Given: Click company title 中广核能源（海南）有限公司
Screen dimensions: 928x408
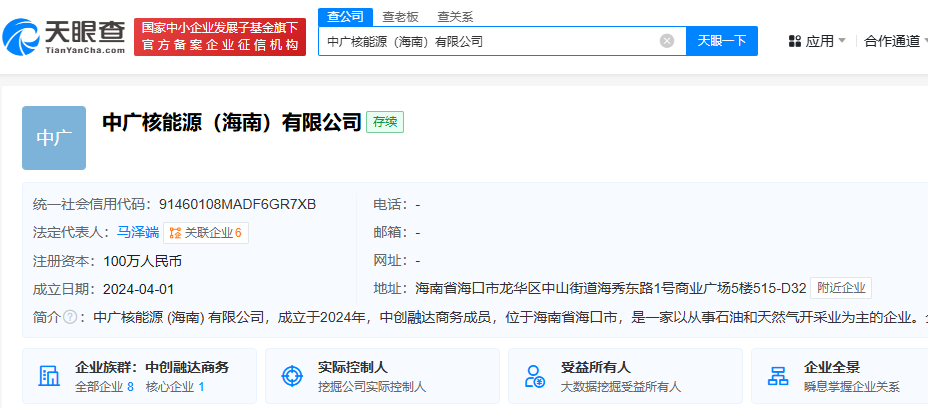Looking at the screenshot, I should (x=231, y=123).
